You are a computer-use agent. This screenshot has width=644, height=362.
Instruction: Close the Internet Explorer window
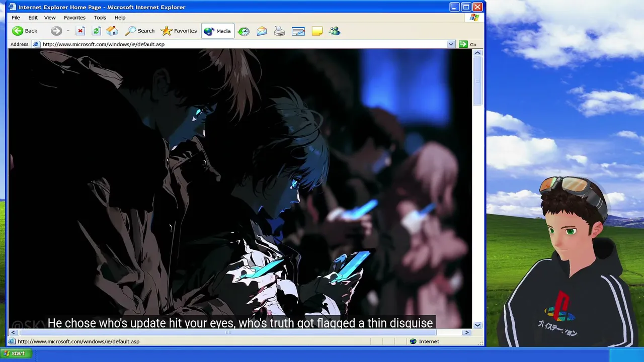[x=477, y=7]
